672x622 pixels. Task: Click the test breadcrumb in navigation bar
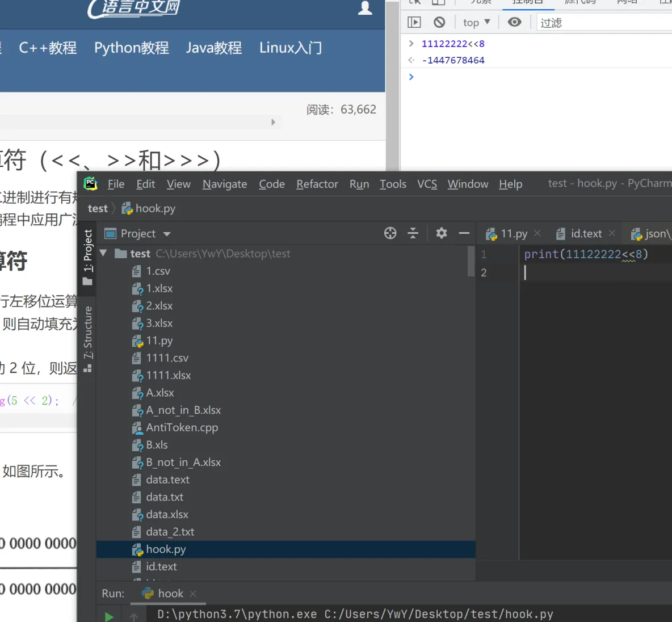[98, 208]
